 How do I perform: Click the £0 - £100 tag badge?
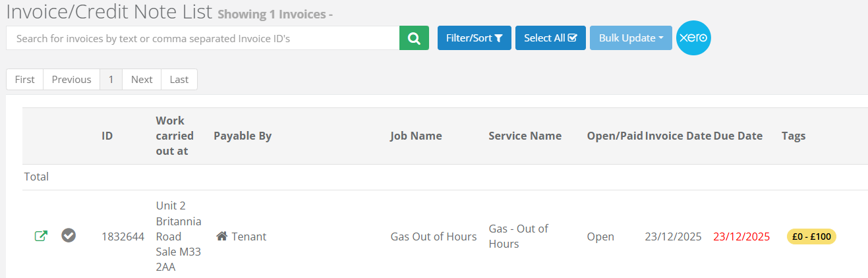click(x=811, y=236)
